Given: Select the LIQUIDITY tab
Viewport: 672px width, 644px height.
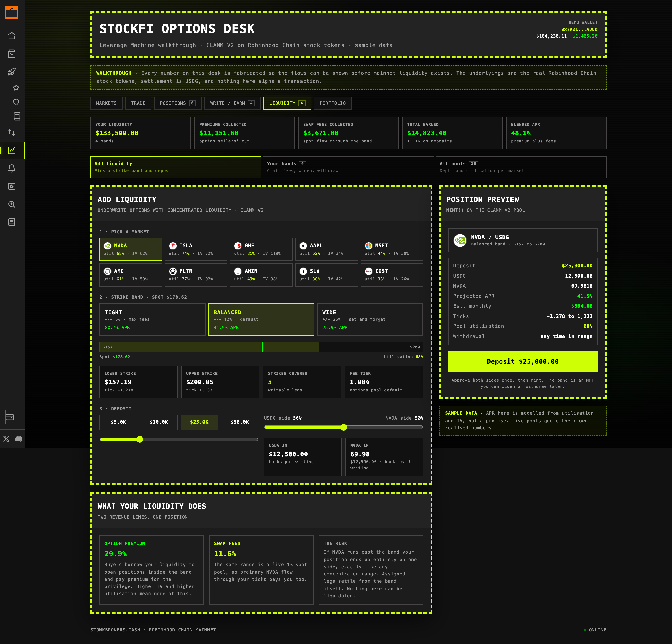Looking at the screenshot, I should (x=287, y=103).
